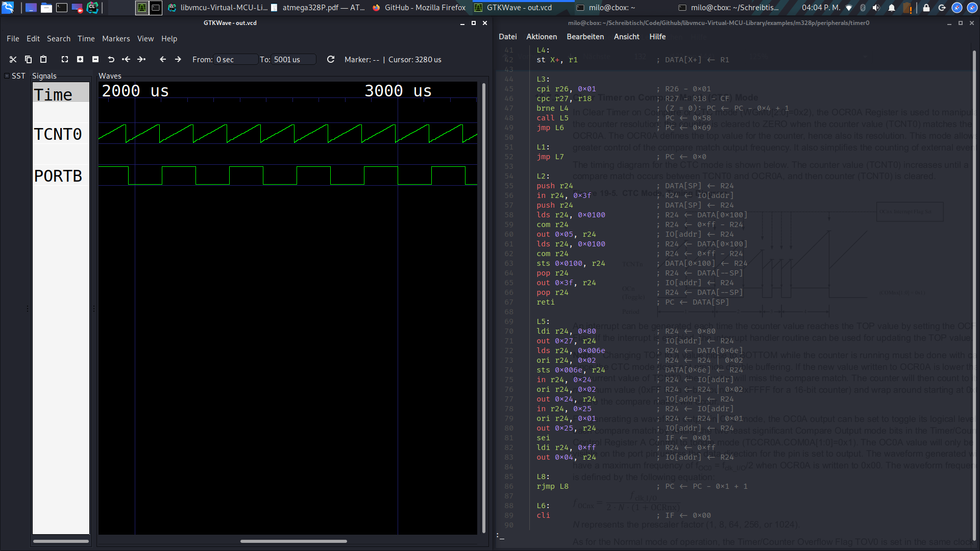Open the File menu in GTKWave

point(13,39)
